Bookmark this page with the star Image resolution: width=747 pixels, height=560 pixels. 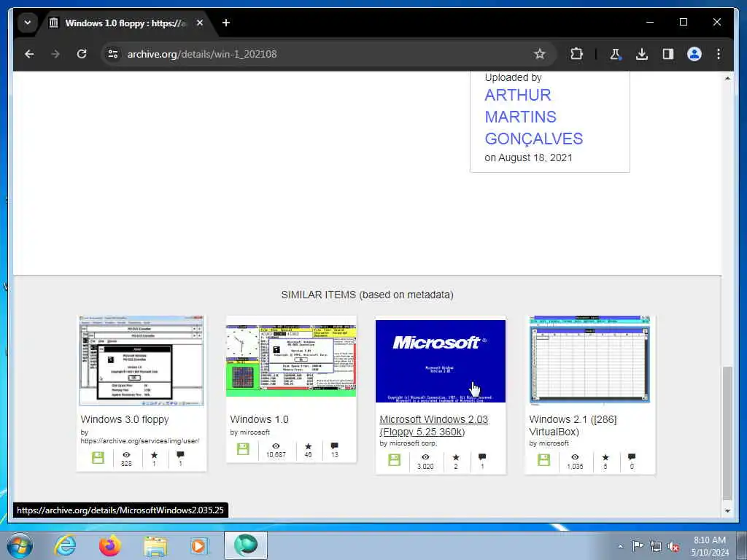point(539,54)
